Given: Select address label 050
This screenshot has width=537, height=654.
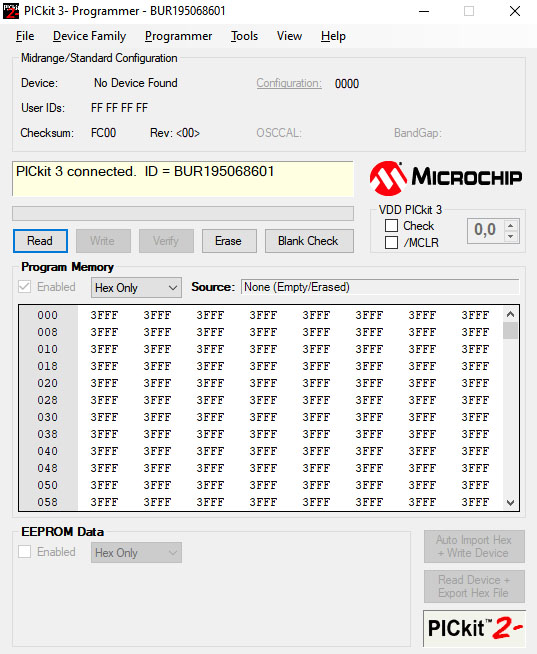Looking at the screenshot, I should [48, 485].
